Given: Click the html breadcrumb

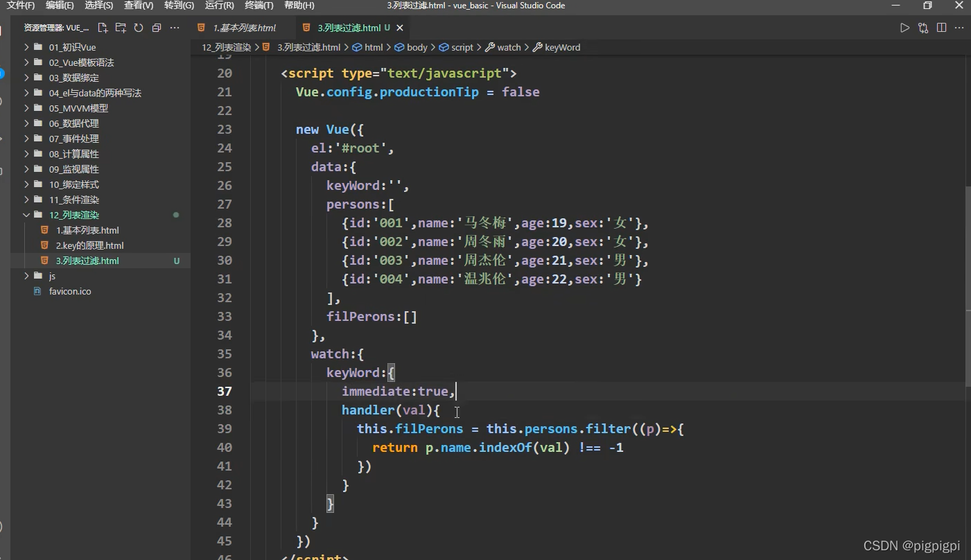Looking at the screenshot, I should coord(374,47).
